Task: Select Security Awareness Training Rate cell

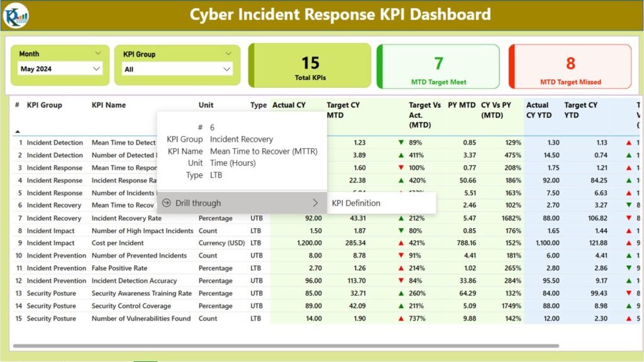Action: point(142,293)
